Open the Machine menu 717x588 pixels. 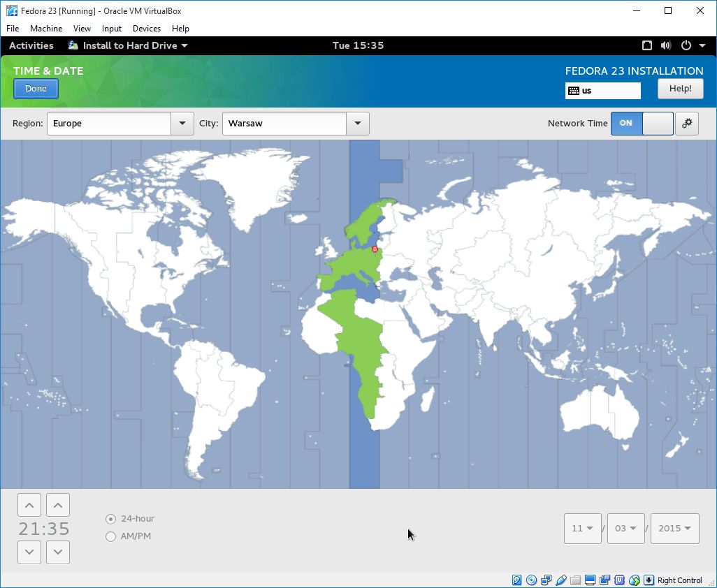pos(46,29)
